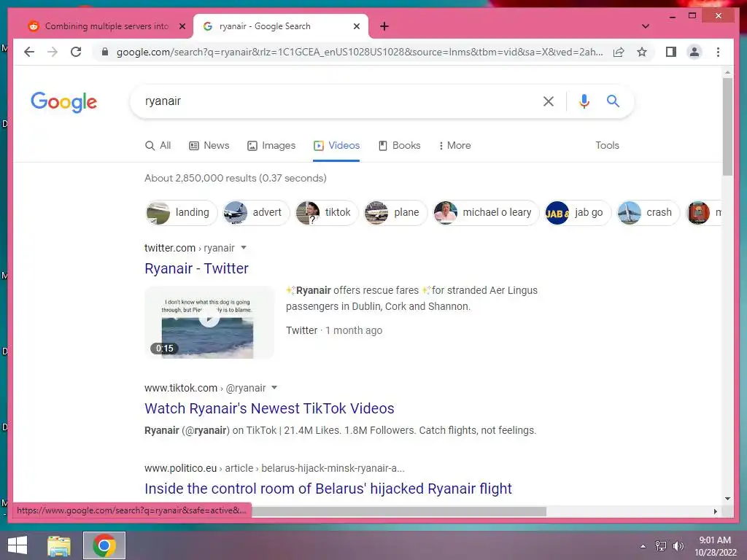Clear the search box text
747x560 pixels.
pyautogui.click(x=549, y=101)
